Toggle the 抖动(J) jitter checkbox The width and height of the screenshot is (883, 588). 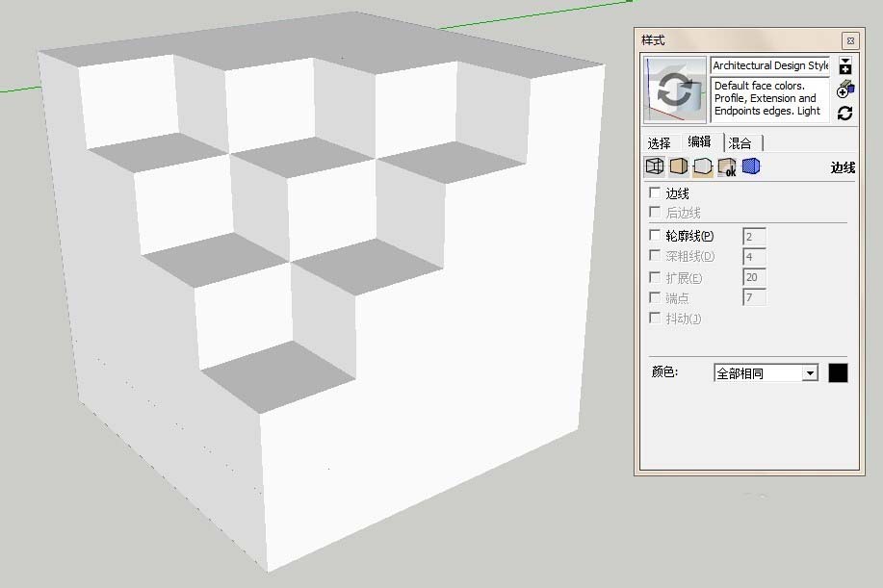(x=655, y=318)
